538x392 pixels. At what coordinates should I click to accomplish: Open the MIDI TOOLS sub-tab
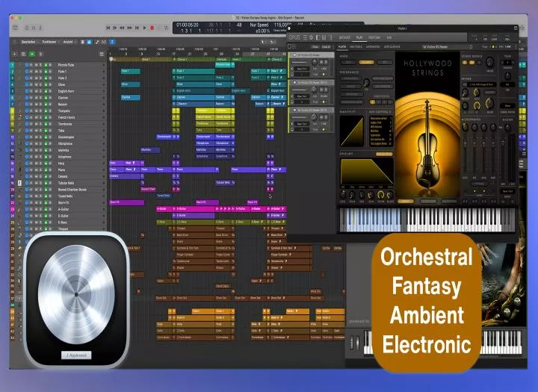(356, 46)
